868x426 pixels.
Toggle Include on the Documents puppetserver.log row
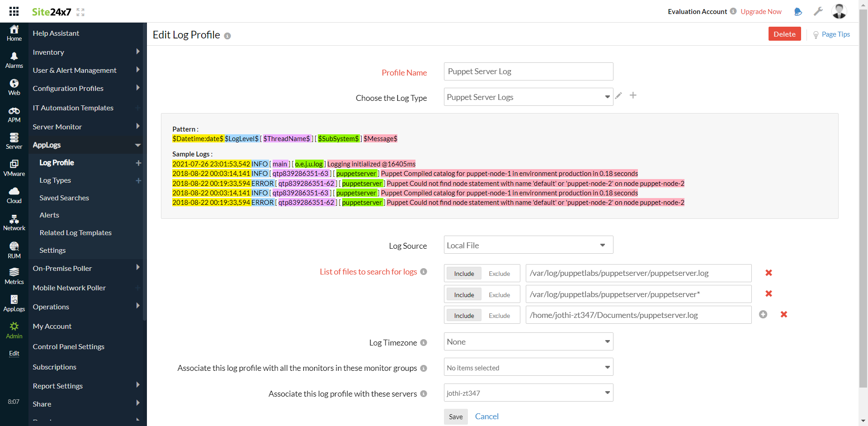point(463,315)
